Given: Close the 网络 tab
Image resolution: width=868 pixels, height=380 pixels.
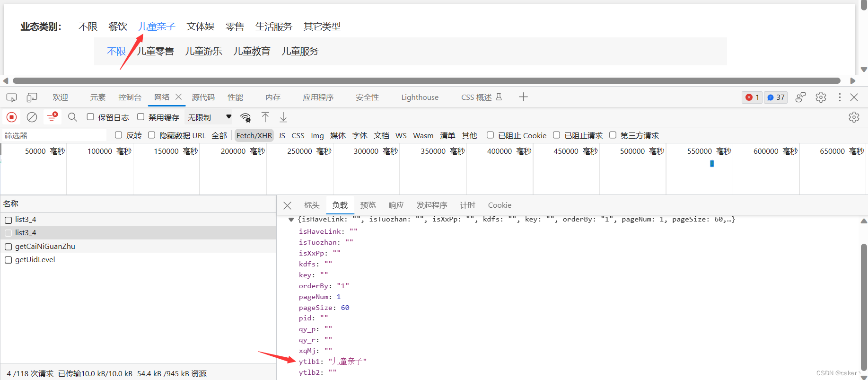Looking at the screenshot, I should point(178,97).
